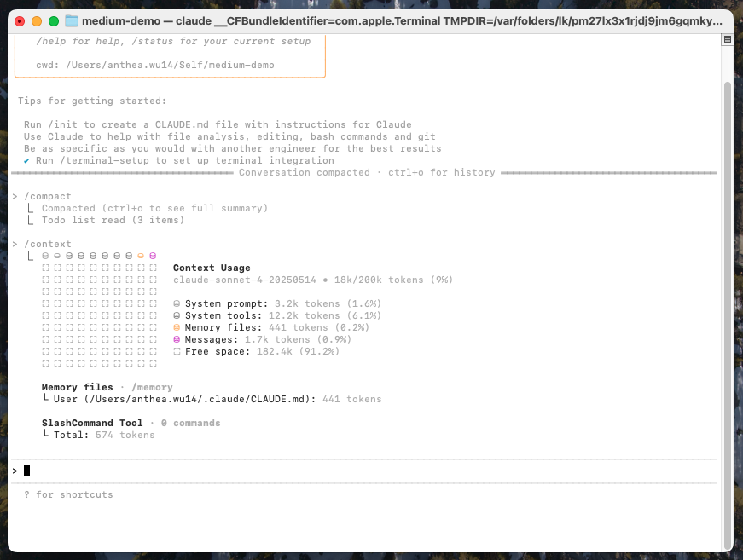Click the "/compact" command line
The height and width of the screenshot is (560, 743).
48,196
